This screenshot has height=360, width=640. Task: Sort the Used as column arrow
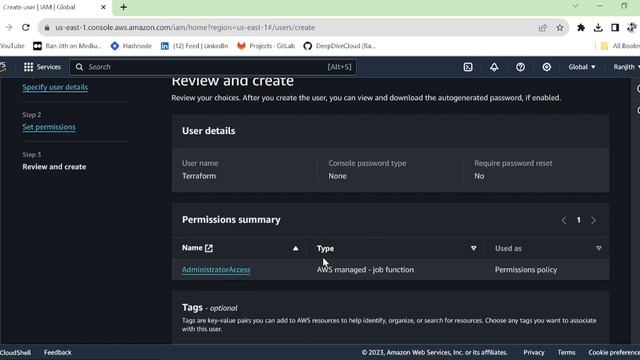pyautogui.click(x=598, y=248)
